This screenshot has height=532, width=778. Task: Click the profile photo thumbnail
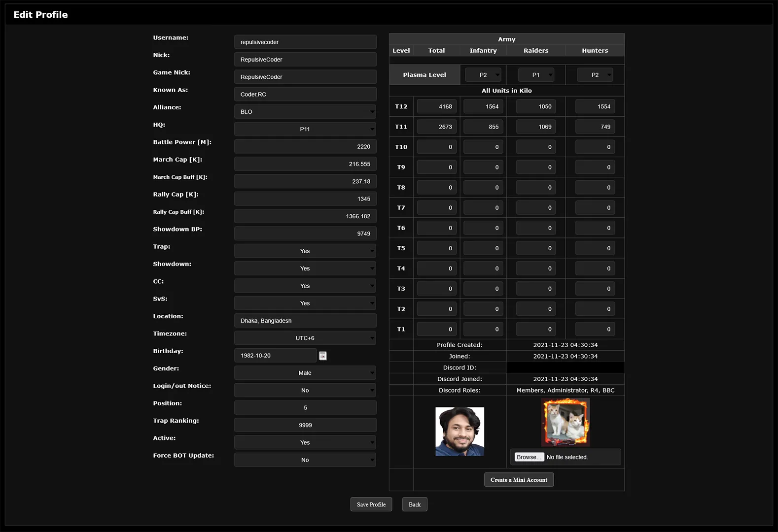tap(460, 432)
